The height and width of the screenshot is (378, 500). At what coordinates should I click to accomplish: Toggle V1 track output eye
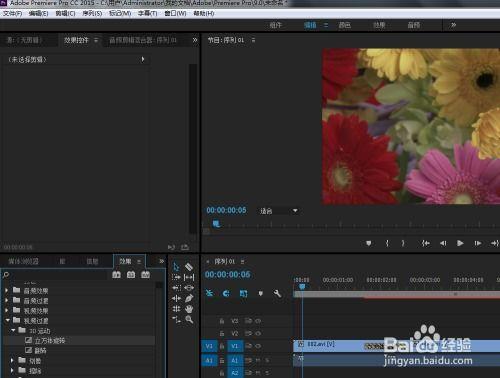pos(258,346)
